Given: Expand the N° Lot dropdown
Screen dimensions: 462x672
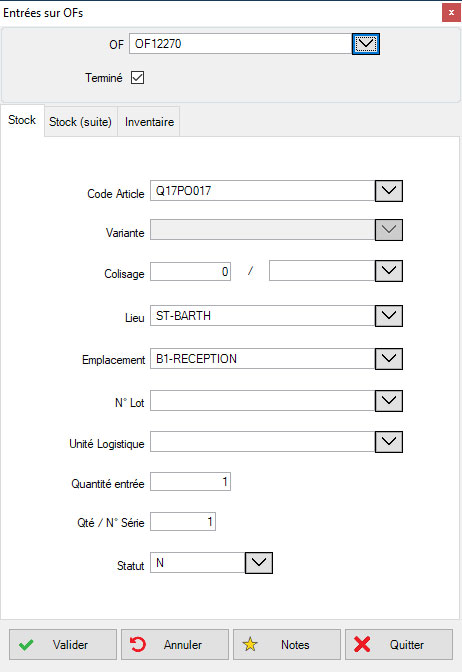Looking at the screenshot, I should [x=389, y=401].
